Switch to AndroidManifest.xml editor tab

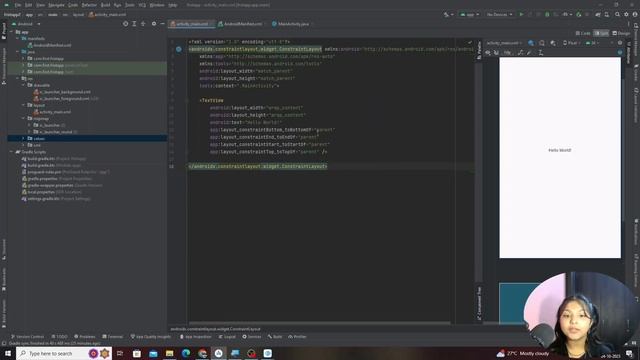click(242, 24)
